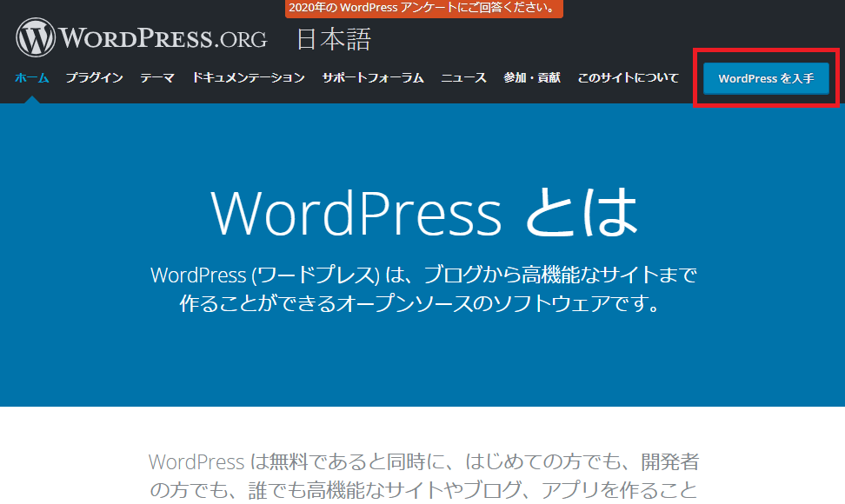Open the サポートフォーラム menu item
845x504 pixels.
click(x=373, y=78)
